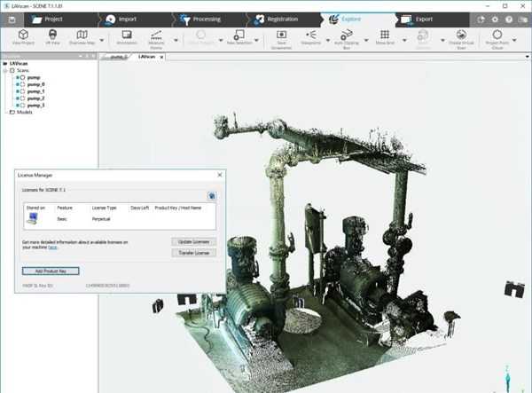Click the Update Licenses button
The image size is (532, 393).
pyautogui.click(x=192, y=241)
